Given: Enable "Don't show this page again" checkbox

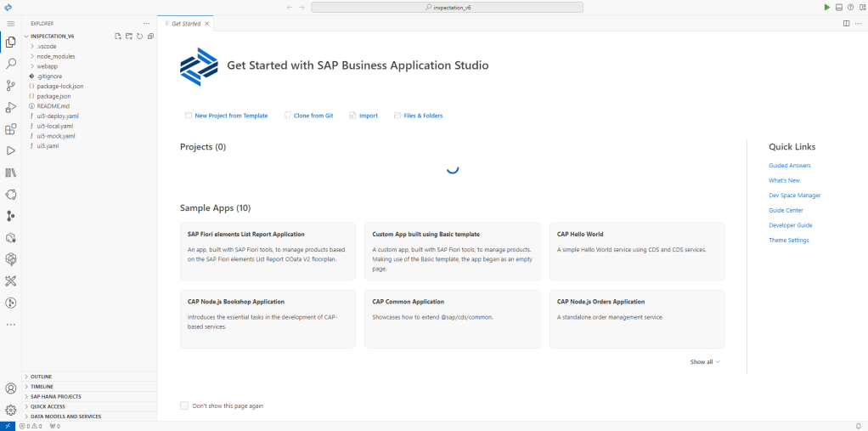Looking at the screenshot, I should [x=184, y=405].
